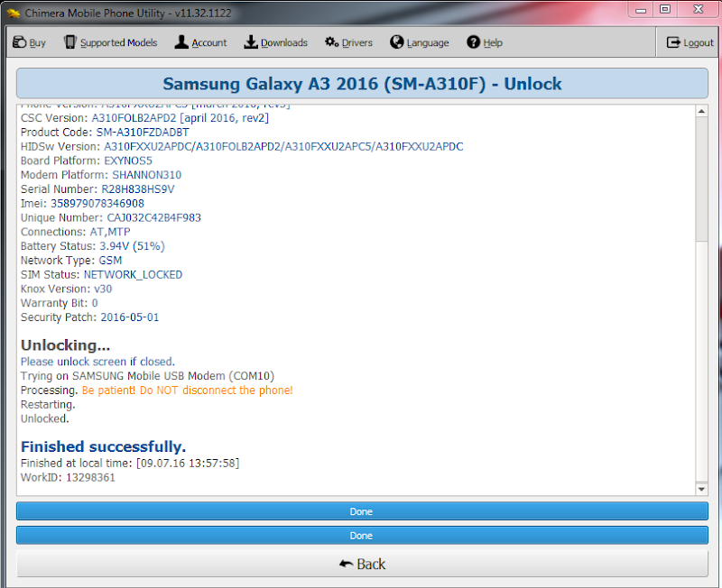Log out using the Logout label

[699, 42]
